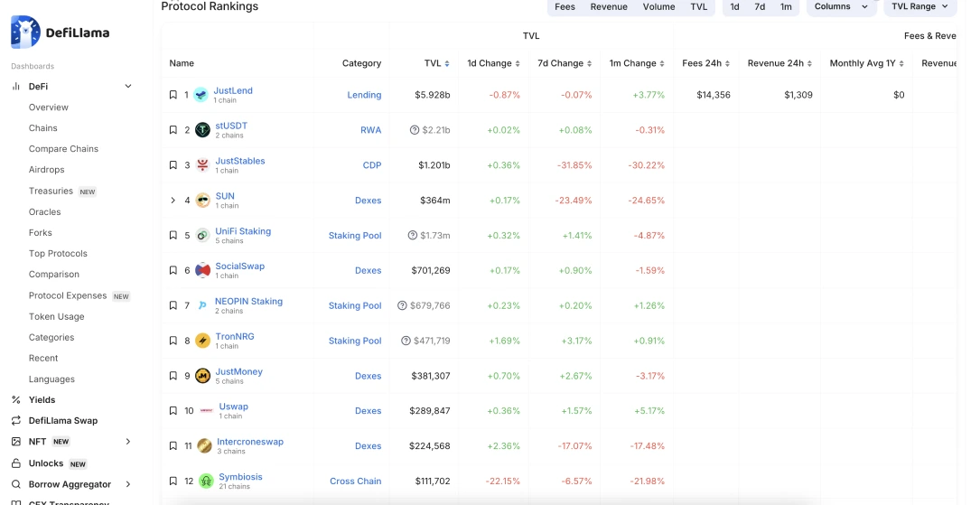
Task: Bookmark the JustStables protocol row
Action: pos(173,165)
